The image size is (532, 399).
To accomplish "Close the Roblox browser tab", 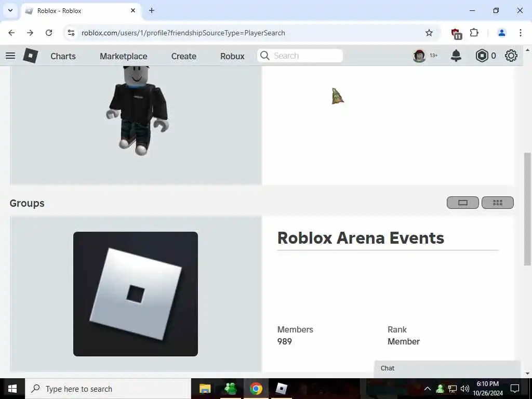I will point(133,10).
